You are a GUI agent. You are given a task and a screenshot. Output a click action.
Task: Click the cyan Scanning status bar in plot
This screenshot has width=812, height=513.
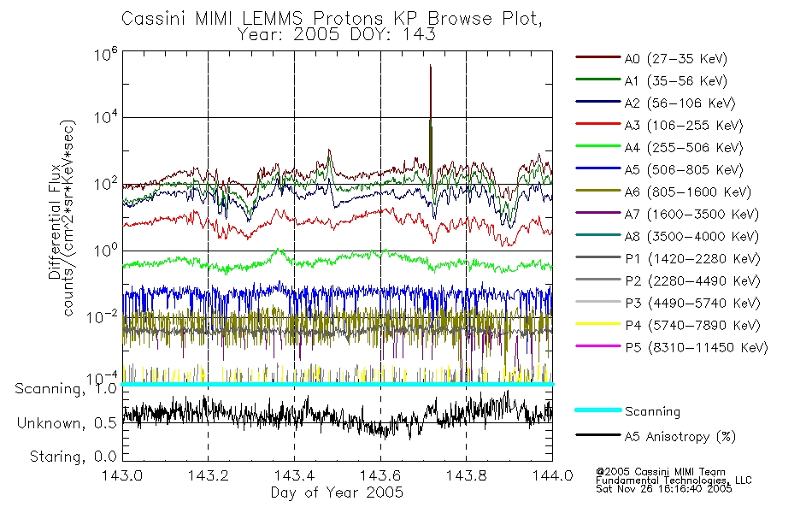click(x=337, y=384)
